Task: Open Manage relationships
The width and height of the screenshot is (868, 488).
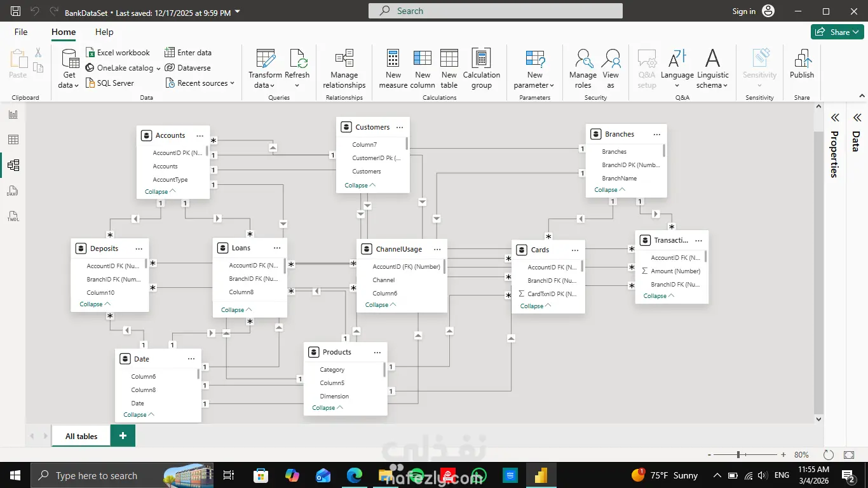Action: click(344, 60)
